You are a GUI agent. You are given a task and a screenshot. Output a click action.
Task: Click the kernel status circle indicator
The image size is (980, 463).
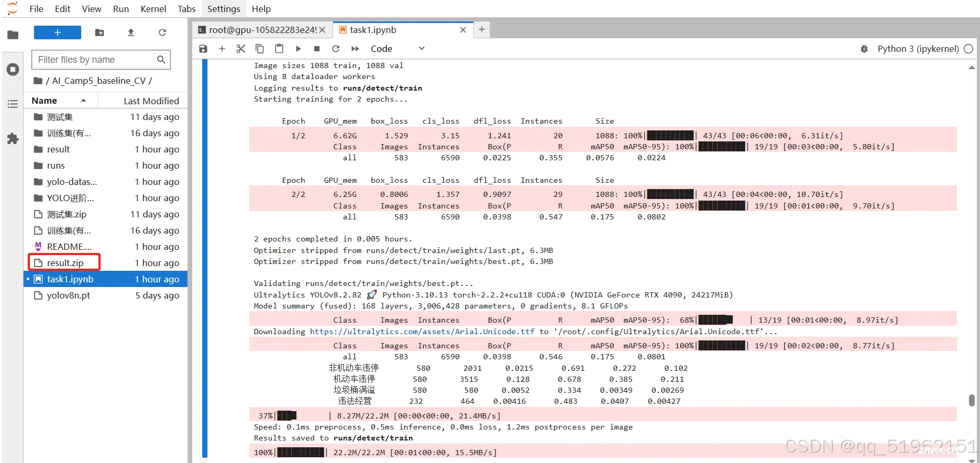pos(968,49)
